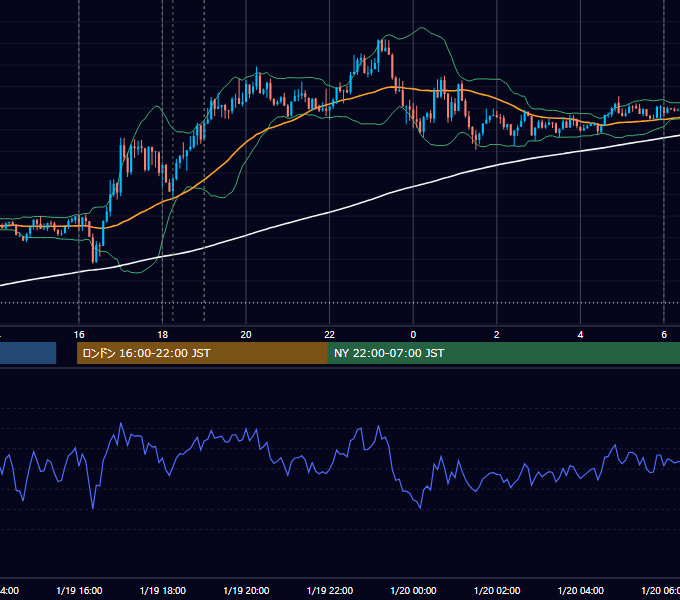Screen dimensions: 680x600
Task: Click the "6" hour label on price chart axis
Action: 664,335
